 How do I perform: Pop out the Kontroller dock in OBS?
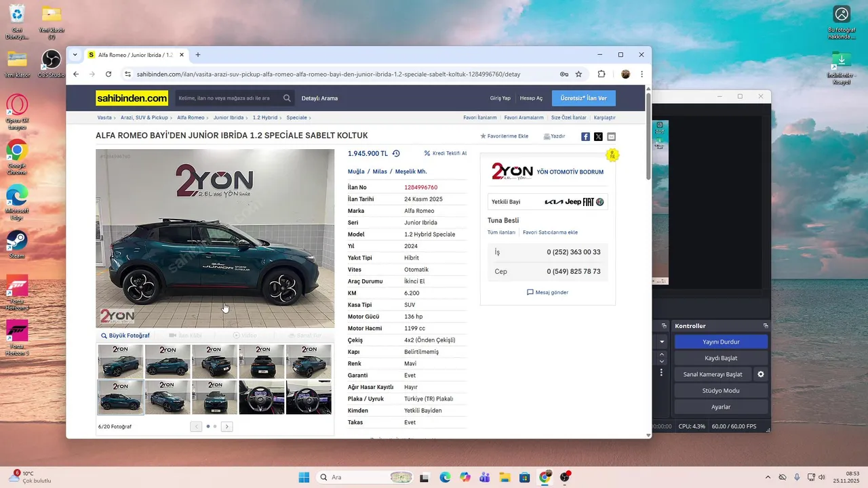pyautogui.click(x=766, y=326)
